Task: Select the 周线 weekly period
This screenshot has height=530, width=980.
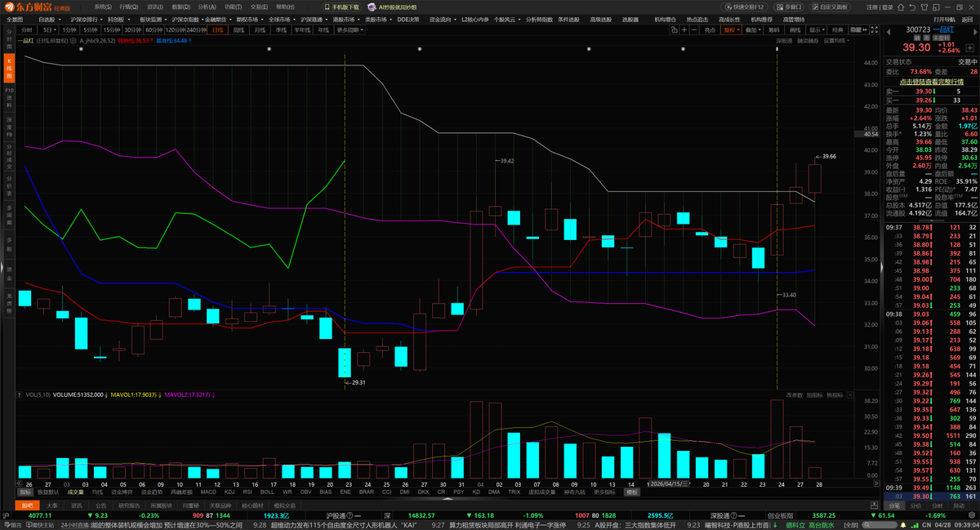Action: coord(238,29)
